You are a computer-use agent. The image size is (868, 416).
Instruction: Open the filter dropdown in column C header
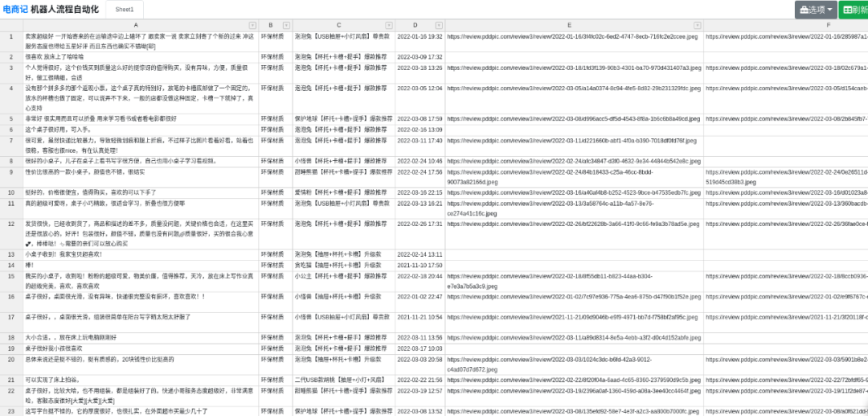click(389, 25)
